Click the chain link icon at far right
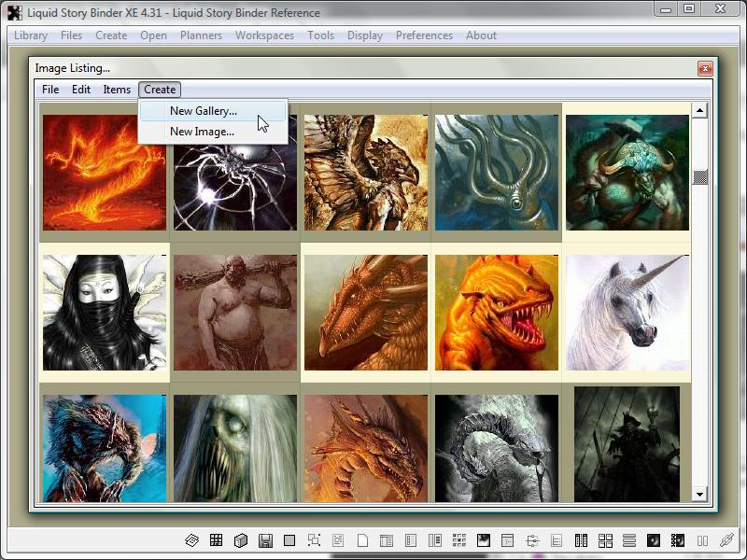747x560 pixels. coord(726,540)
